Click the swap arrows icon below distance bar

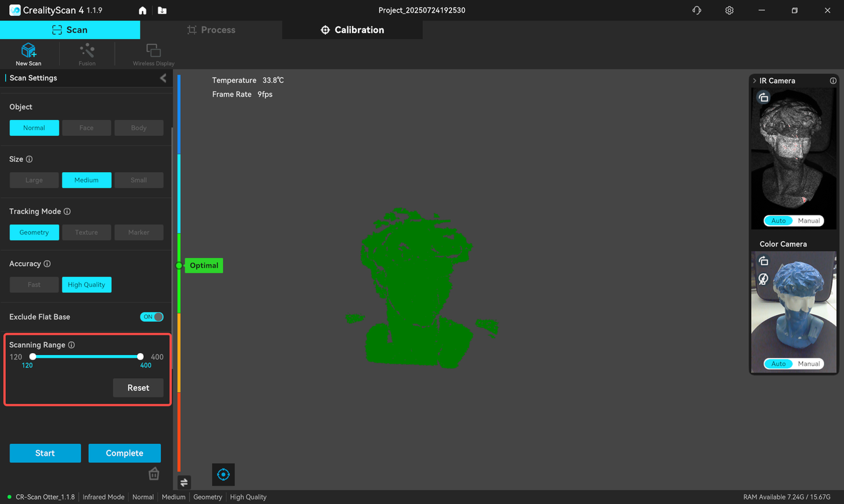[184, 482]
